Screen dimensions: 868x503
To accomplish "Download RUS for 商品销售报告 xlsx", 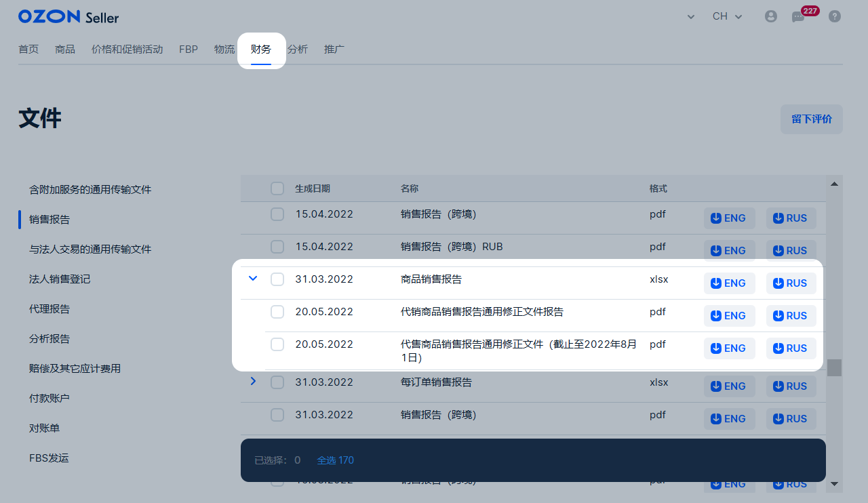I will click(x=791, y=283).
